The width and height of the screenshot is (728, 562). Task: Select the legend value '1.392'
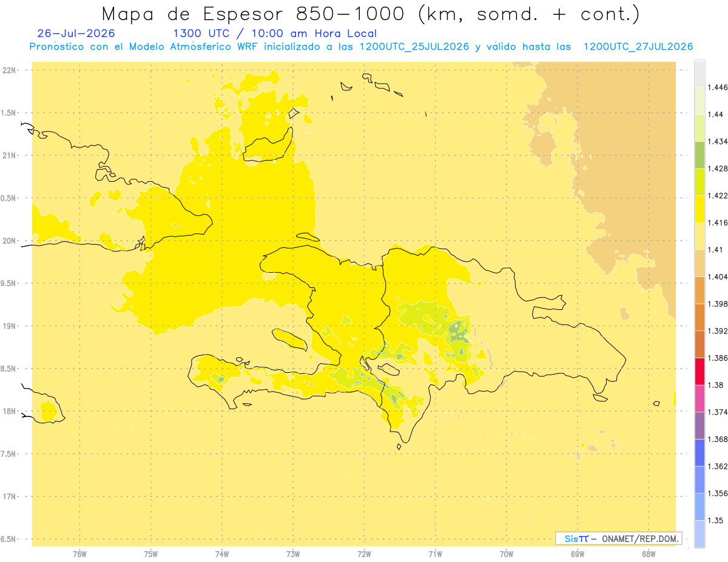(717, 331)
